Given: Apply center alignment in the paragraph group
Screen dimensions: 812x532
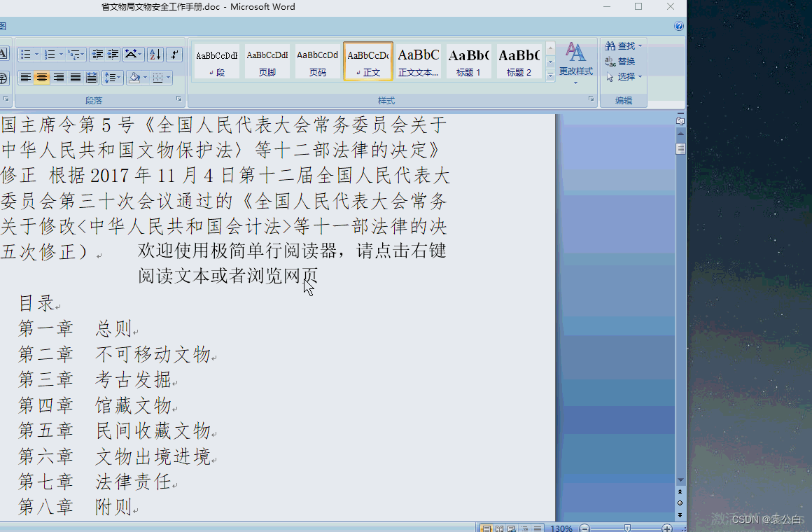Looking at the screenshot, I should [x=41, y=78].
